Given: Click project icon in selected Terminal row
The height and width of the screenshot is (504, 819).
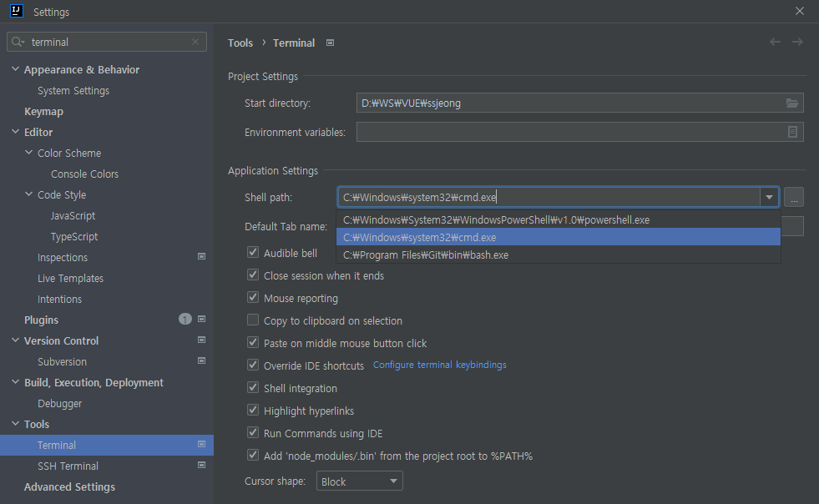Looking at the screenshot, I should [x=201, y=445].
